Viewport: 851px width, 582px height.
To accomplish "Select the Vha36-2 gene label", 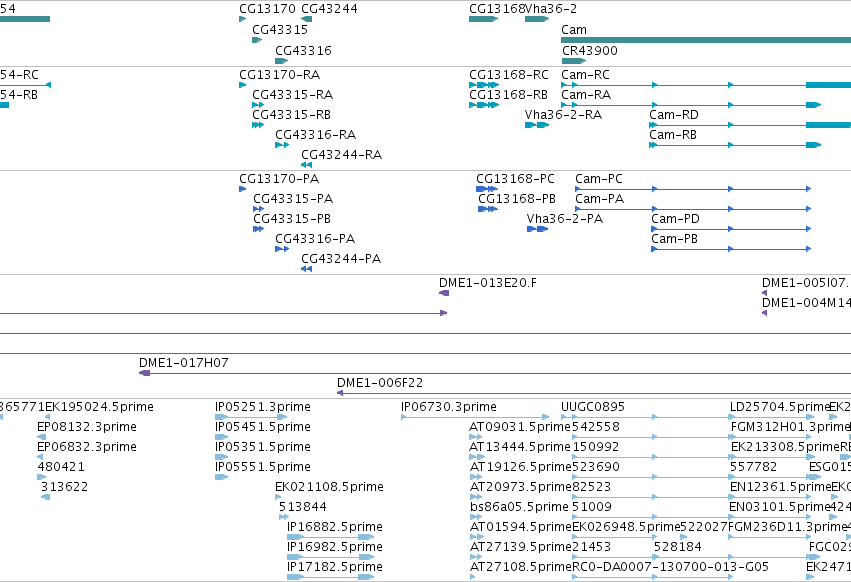I will click(x=551, y=9).
